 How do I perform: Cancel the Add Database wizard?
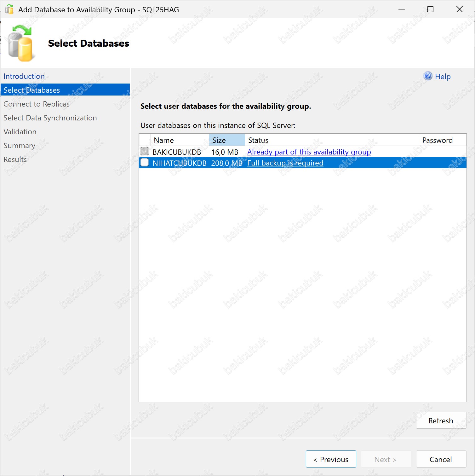441,459
